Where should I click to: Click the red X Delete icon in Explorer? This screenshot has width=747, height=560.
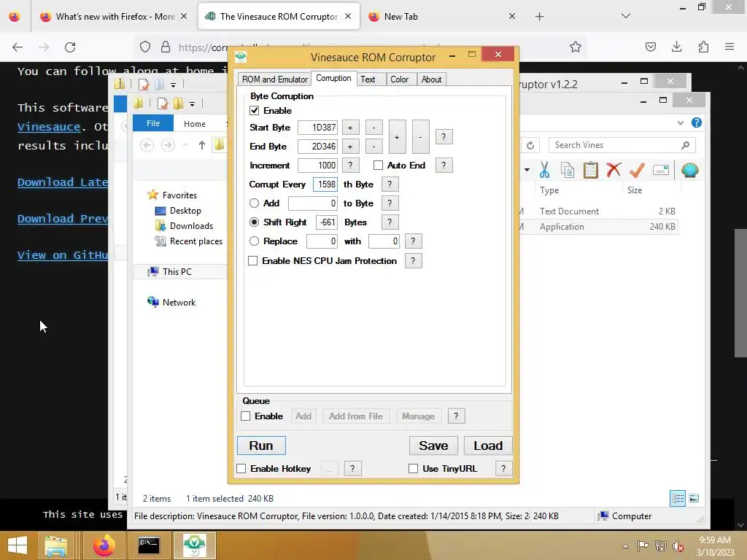(x=614, y=170)
